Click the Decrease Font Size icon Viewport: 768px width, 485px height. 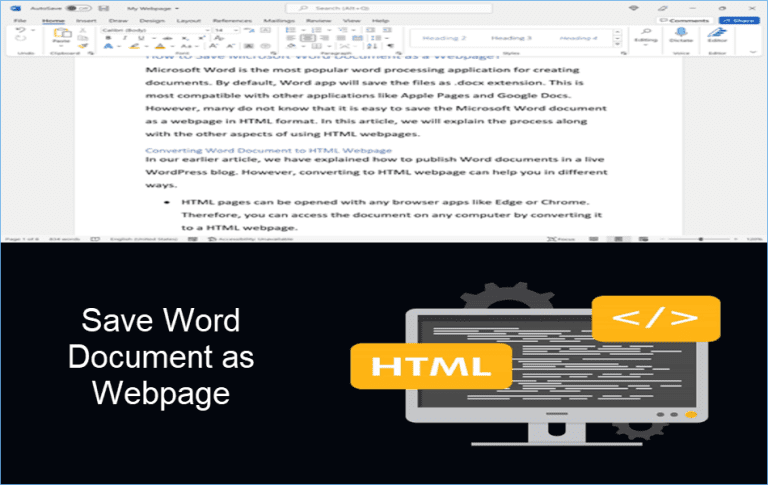[230, 47]
